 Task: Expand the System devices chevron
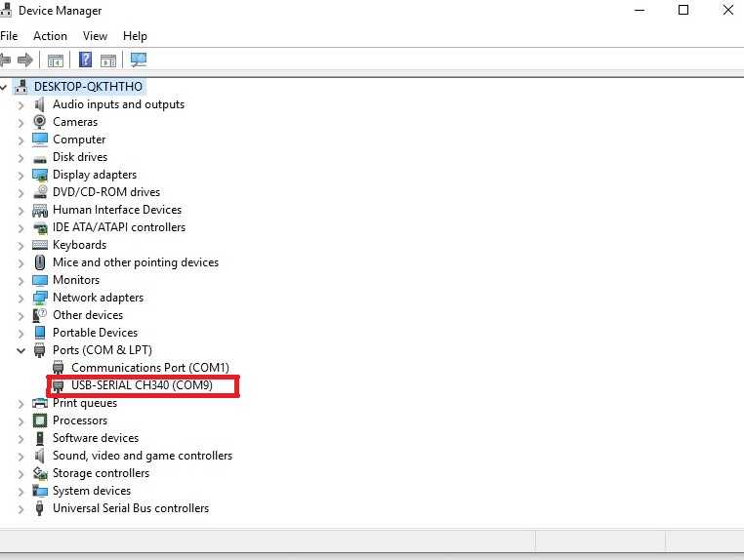click(21, 492)
